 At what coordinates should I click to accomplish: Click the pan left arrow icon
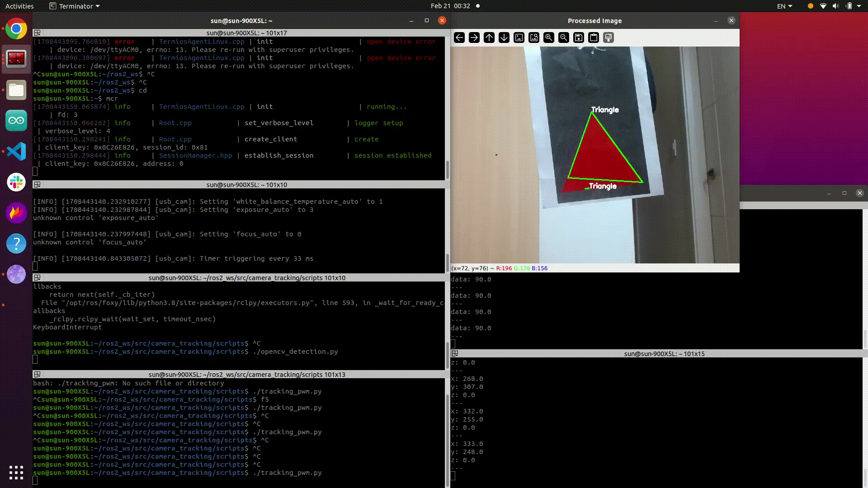click(459, 38)
